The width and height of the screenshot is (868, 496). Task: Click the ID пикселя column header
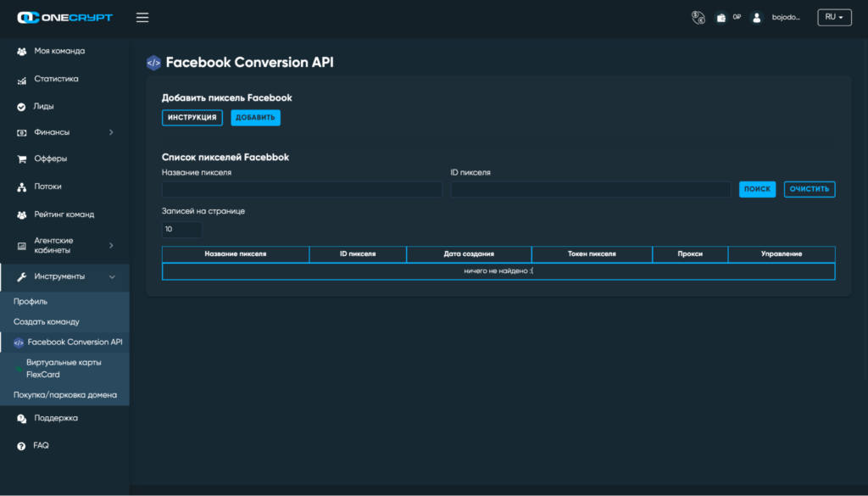click(x=358, y=254)
